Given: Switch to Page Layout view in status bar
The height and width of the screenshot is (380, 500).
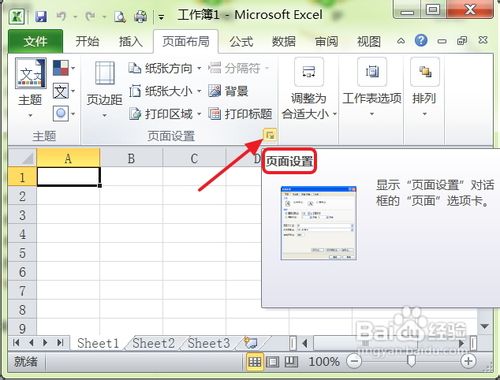Looking at the screenshot, I should pyautogui.click(x=273, y=362).
